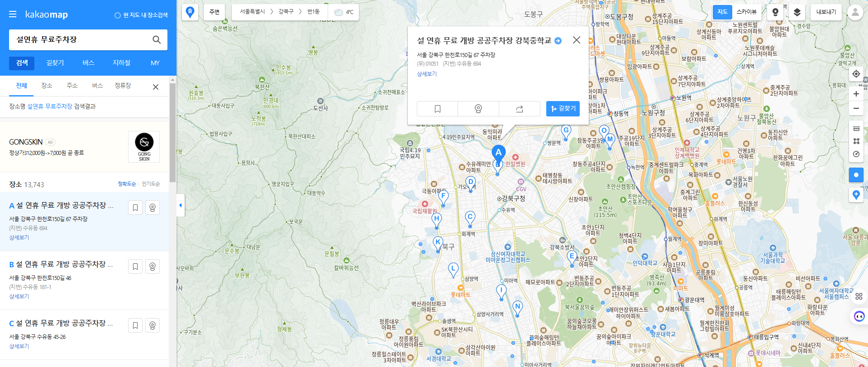Select the 버스 tab in the blue header
868x367 pixels.
click(88, 63)
